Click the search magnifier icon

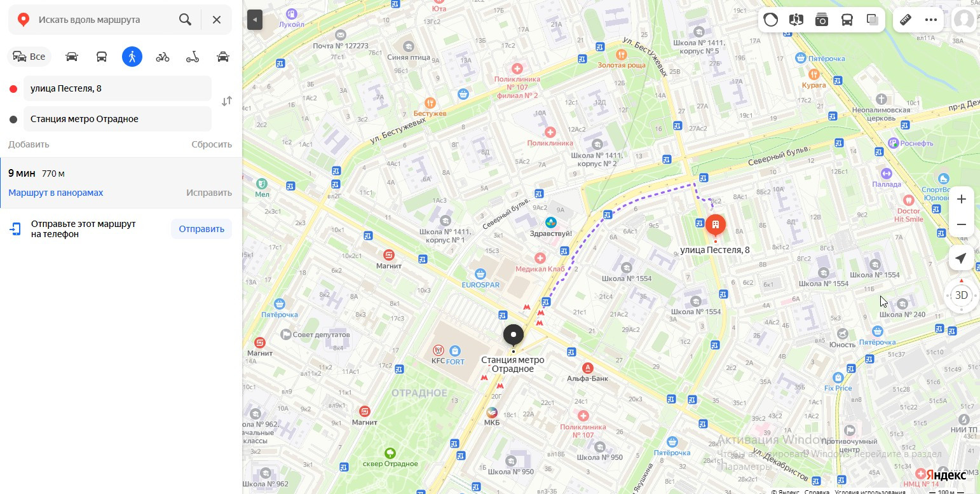click(x=185, y=20)
